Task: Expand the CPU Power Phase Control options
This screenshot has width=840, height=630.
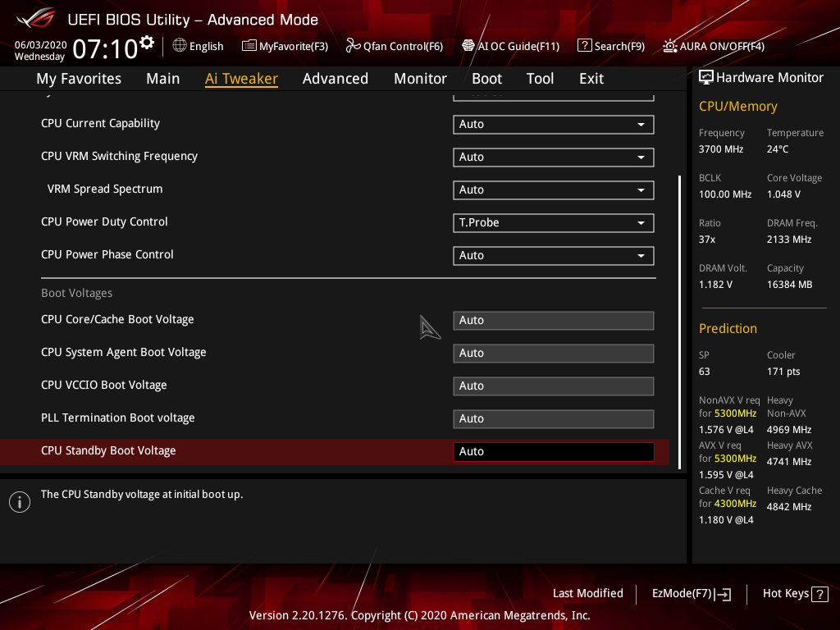Action: (x=553, y=255)
